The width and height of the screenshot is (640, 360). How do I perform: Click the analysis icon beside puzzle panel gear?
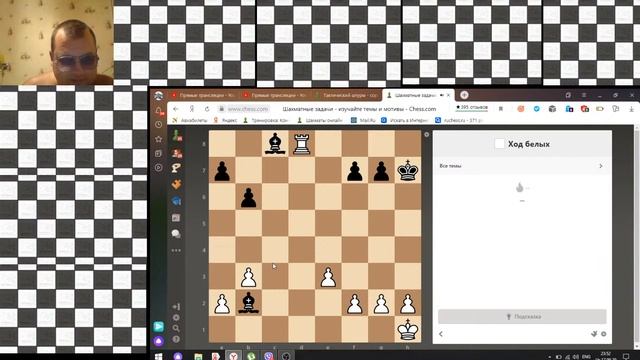pos(594,334)
